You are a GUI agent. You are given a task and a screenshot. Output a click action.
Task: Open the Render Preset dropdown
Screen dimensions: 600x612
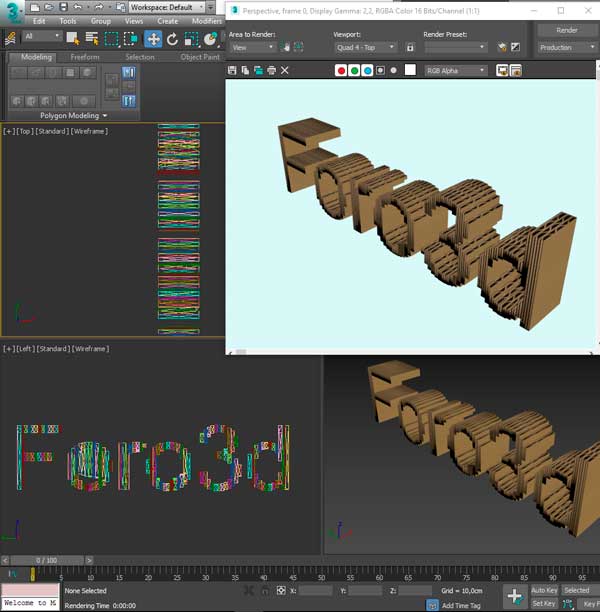click(x=456, y=48)
